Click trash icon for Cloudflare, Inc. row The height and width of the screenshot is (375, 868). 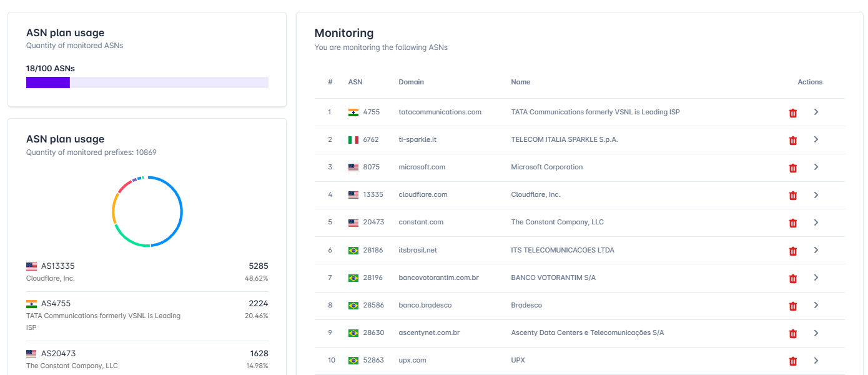tap(793, 195)
